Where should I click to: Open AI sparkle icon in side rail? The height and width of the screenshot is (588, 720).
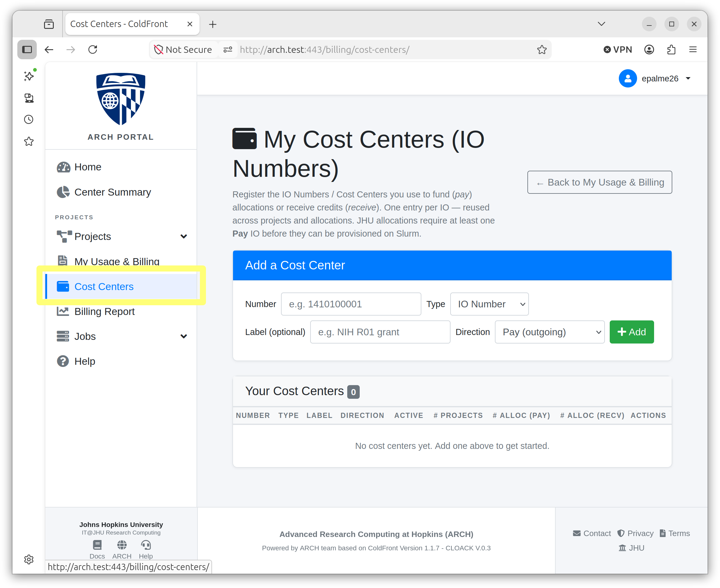tap(29, 76)
